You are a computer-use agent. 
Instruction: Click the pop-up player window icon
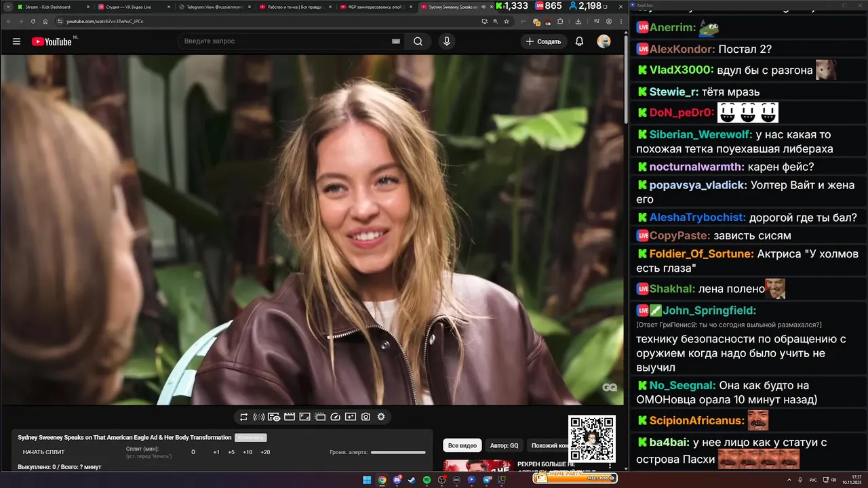pos(320,417)
